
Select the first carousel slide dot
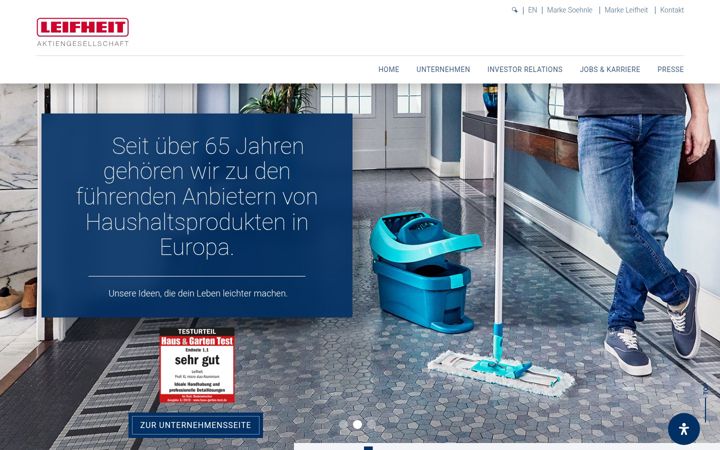click(x=343, y=425)
